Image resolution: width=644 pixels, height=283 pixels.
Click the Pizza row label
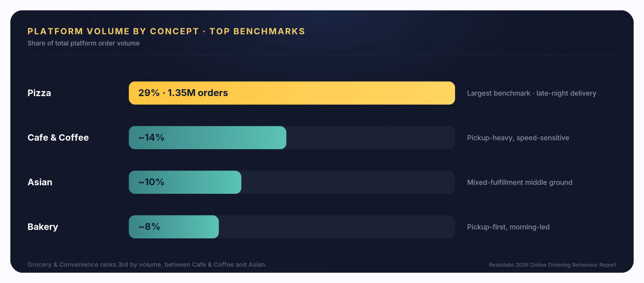click(x=39, y=93)
